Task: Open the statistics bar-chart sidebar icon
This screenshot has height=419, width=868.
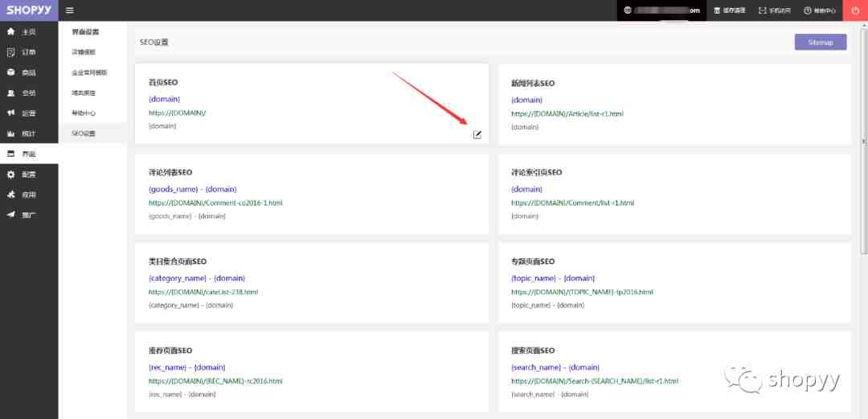Action: click(10, 134)
